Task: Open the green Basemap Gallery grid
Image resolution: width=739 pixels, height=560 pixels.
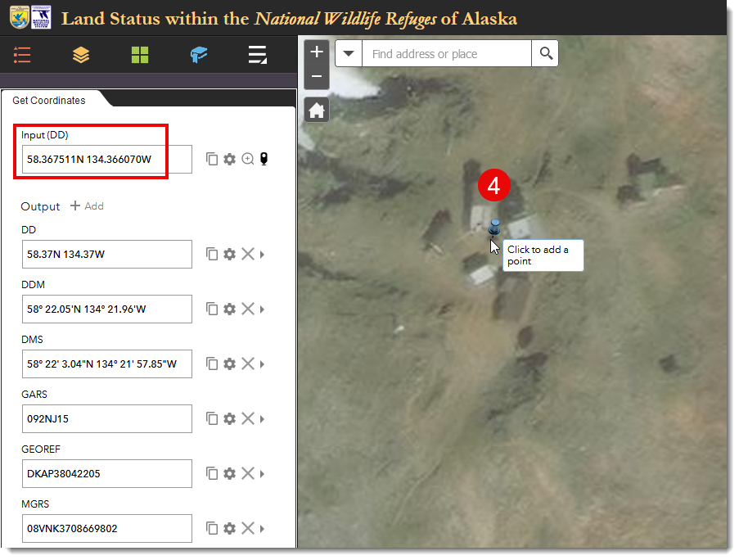Action: pos(140,55)
